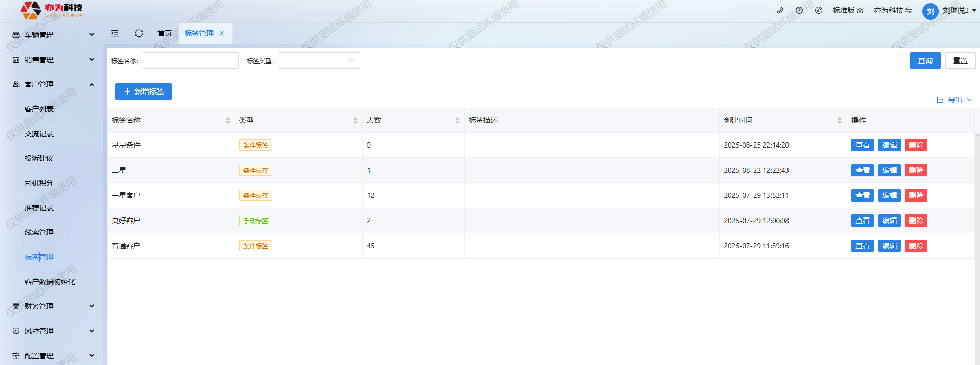
Task: Refresh the page with the reload icon
Action: click(139, 33)
